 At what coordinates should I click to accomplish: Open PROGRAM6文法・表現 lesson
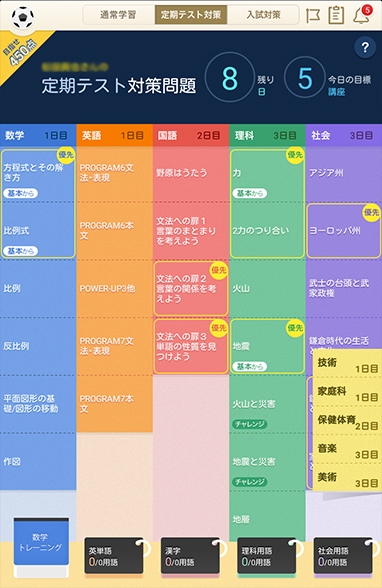[114, 173]
